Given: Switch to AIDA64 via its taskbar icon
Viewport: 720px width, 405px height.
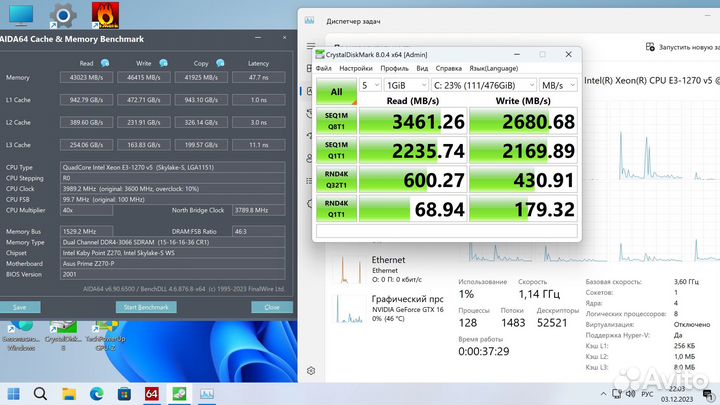Looking at the screenshot, I should [152, 394].
